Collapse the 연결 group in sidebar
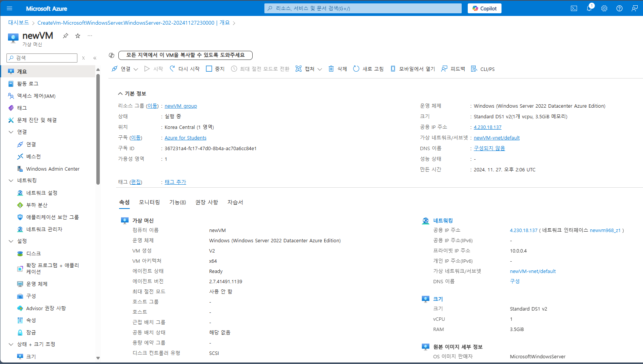 [11, 132]
